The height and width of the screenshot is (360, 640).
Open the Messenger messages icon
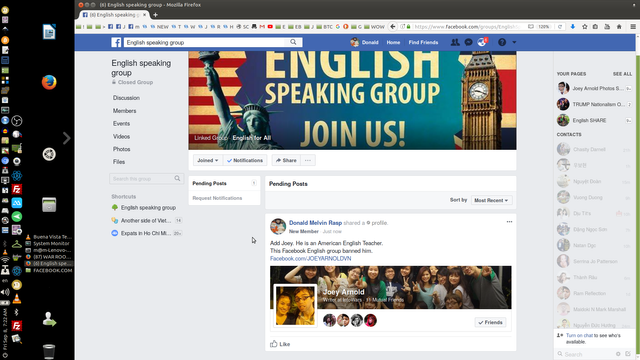(469, 42)
